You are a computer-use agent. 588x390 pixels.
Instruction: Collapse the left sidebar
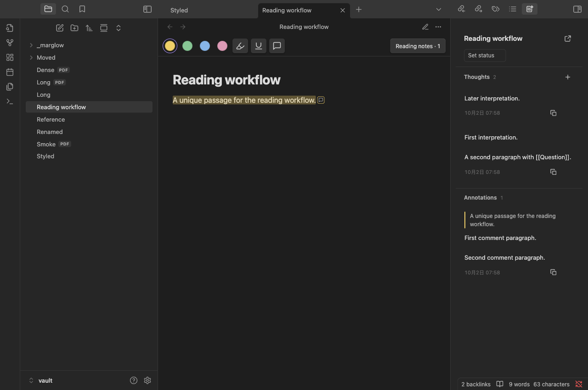pos(147,9)
